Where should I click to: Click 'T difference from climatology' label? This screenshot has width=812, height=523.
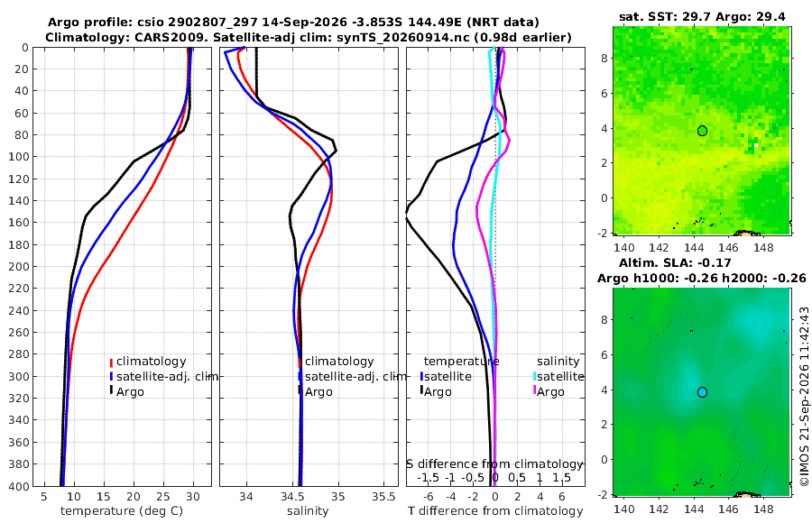tap(495, 511)
